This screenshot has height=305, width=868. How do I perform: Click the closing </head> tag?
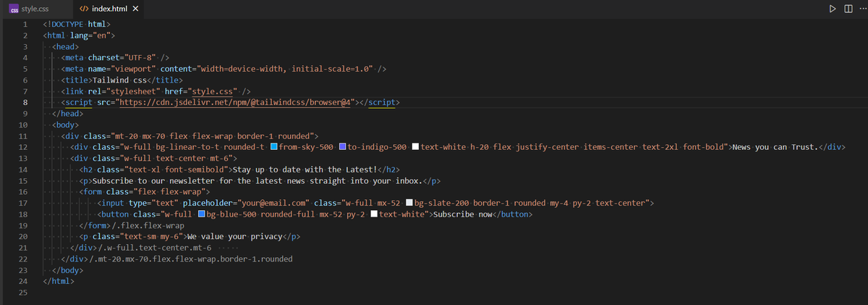(68, 114)
